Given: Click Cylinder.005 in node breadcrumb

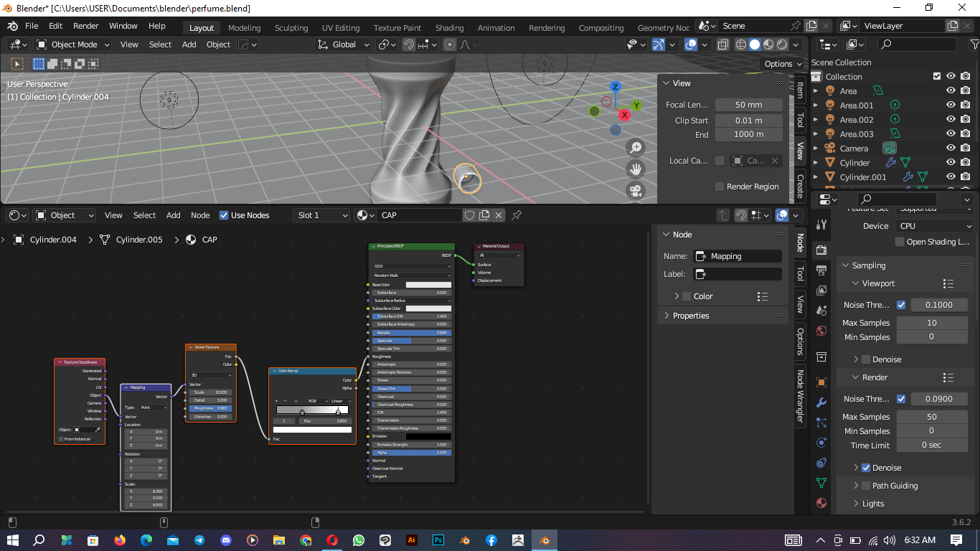Looking at the screenshot, I should click(x=139, y=240).
